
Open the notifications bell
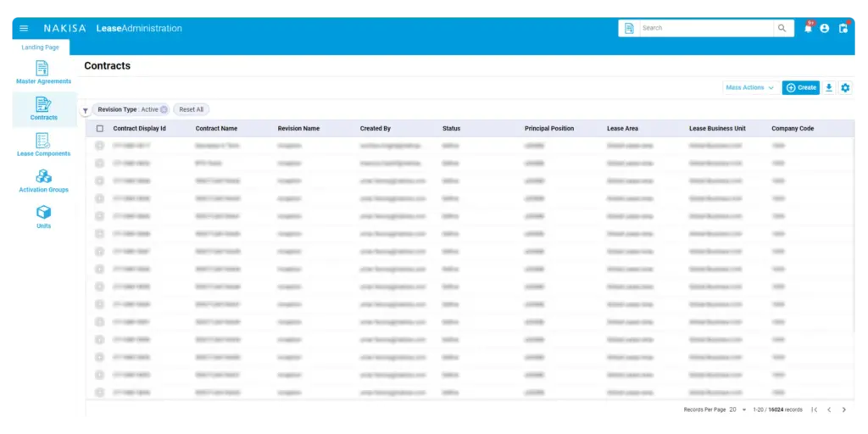point(808,28)
